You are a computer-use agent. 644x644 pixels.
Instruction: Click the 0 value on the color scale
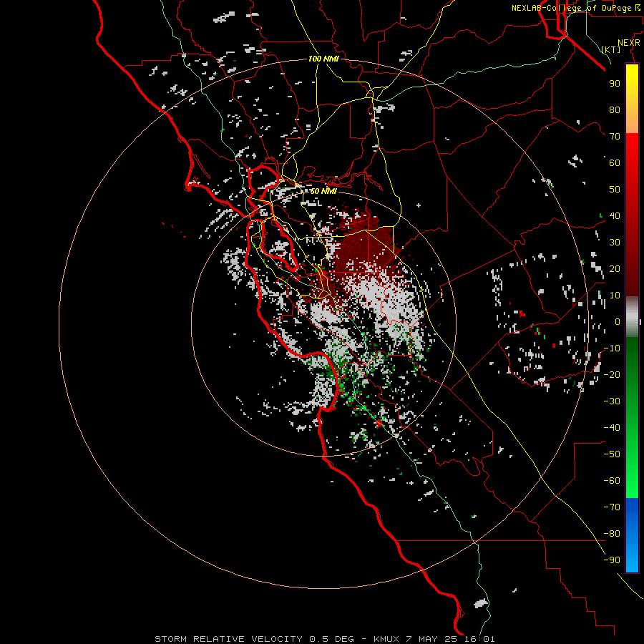[x=618, y=322]
